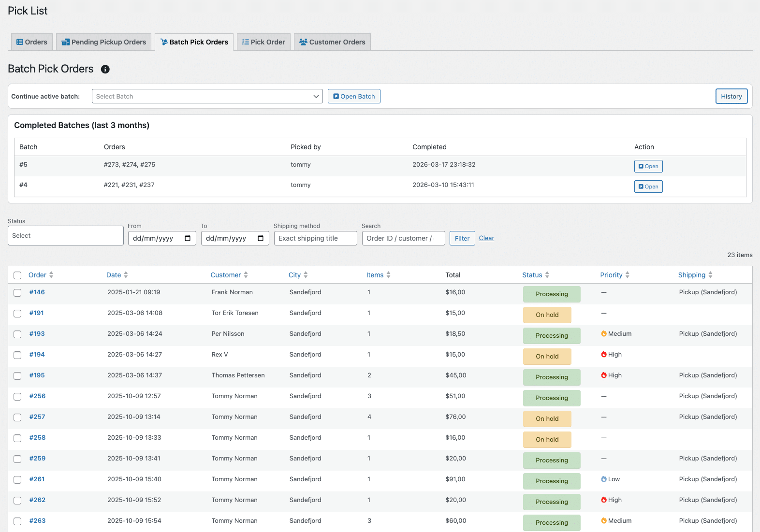Click the sort arrows next to Order column
Image resolution: width=760 pixels, height=532 pixels.
tap(51, 275)
